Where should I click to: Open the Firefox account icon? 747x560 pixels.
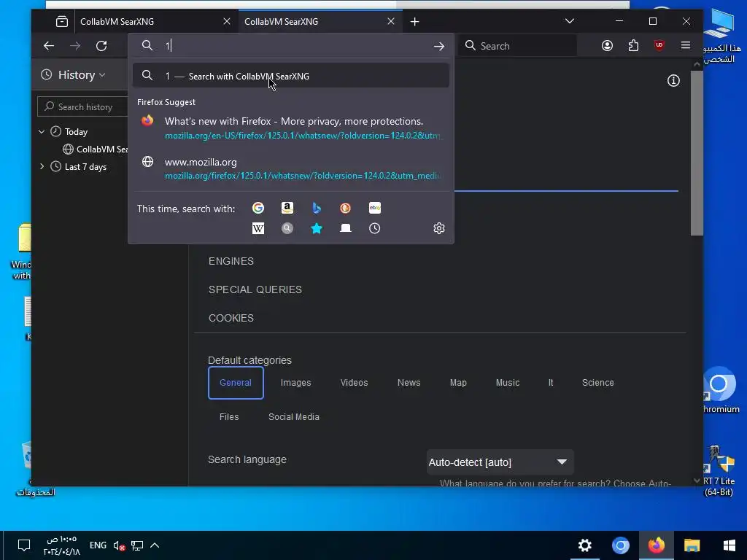tap(607, 46)
